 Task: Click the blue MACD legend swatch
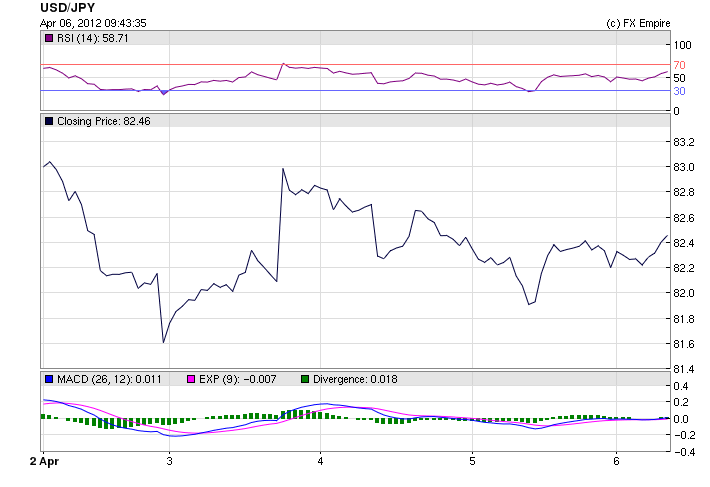(x=49, y=379)
